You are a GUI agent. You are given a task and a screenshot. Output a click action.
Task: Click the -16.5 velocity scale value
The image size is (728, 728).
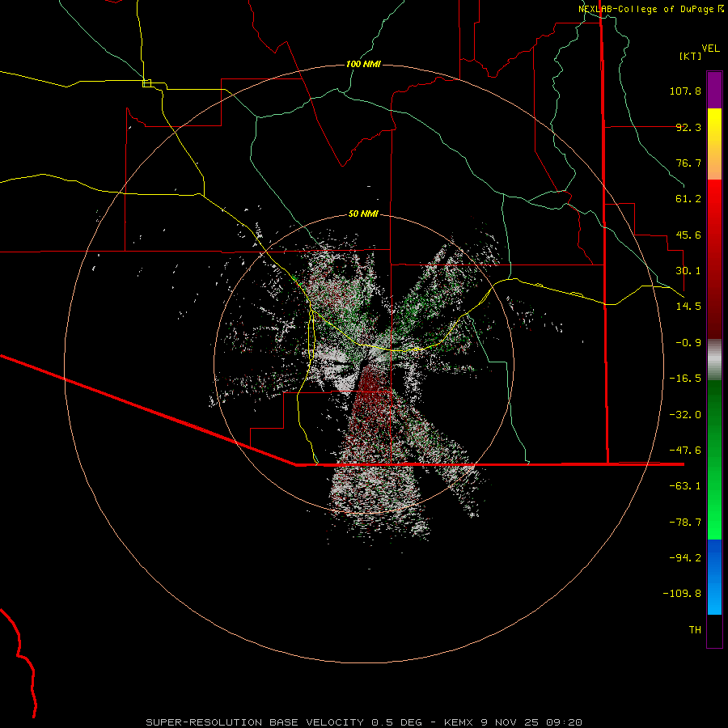pos(685,379)
